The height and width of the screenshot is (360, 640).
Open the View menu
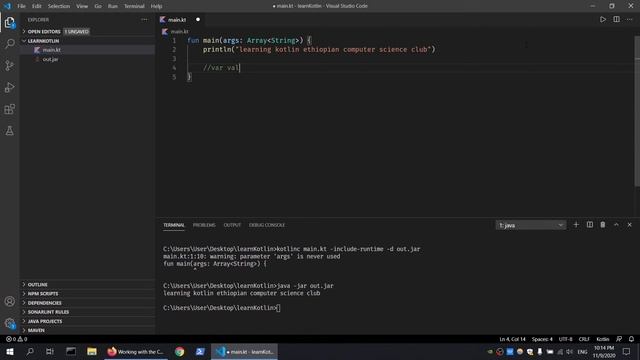coord(82,6)
